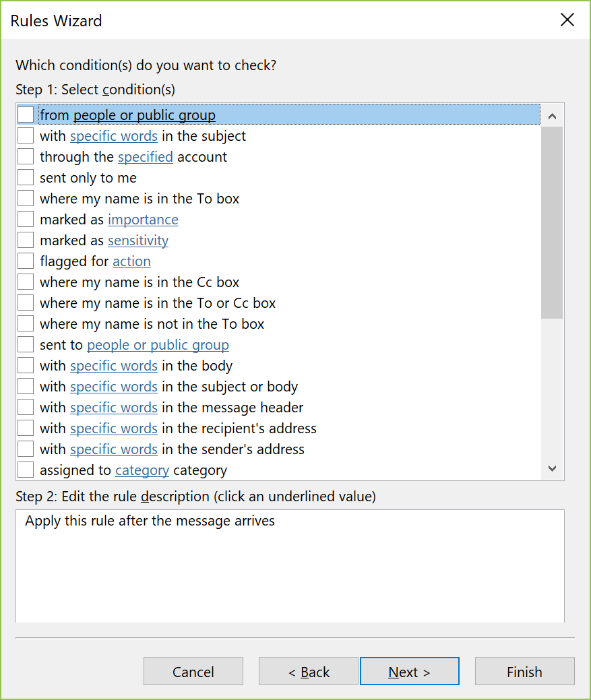Screen dimensions: 591x700
Task: Click the 'category' underlined link
Action: [x=142, y=470]
